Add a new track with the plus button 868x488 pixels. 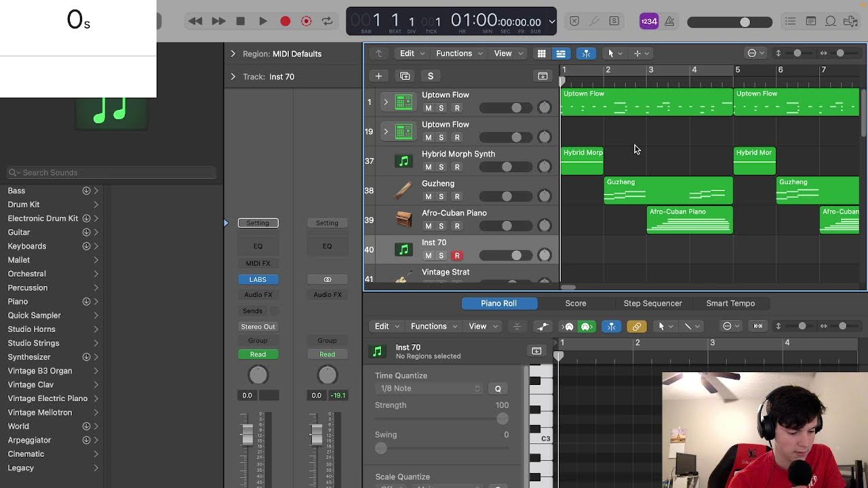(x=378, y=76)
